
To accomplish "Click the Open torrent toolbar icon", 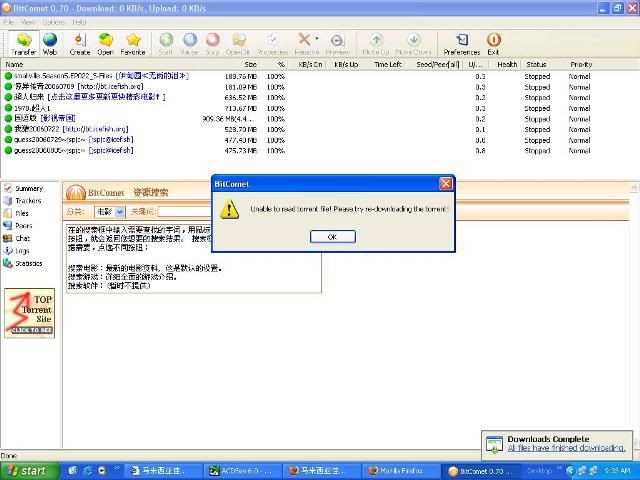I will (x=104, y=42).
